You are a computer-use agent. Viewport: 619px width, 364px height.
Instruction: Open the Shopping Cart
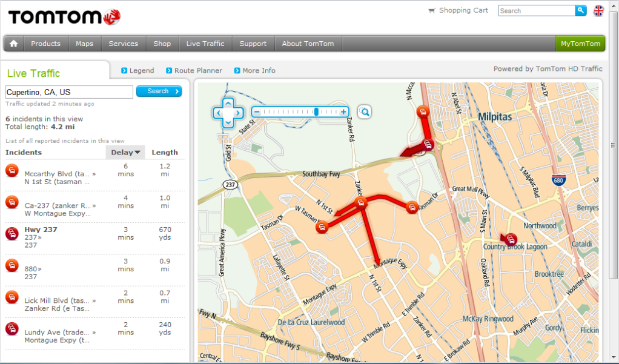pos(458,11)
